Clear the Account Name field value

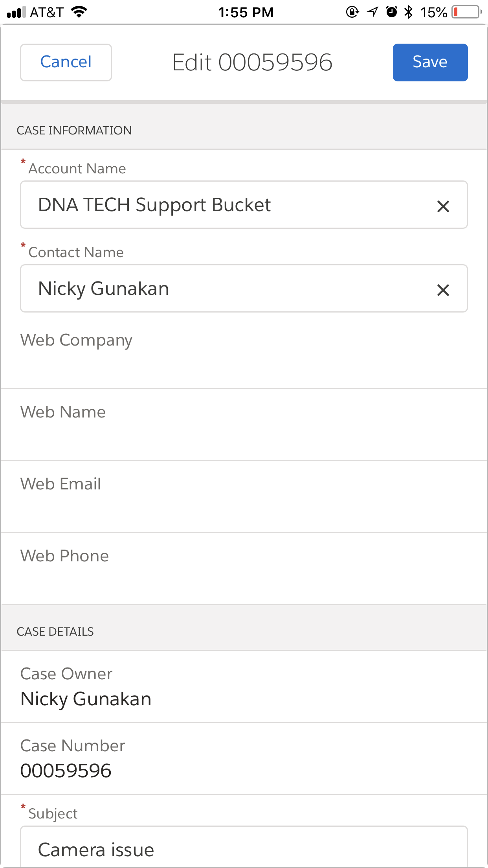pos(443,206)
